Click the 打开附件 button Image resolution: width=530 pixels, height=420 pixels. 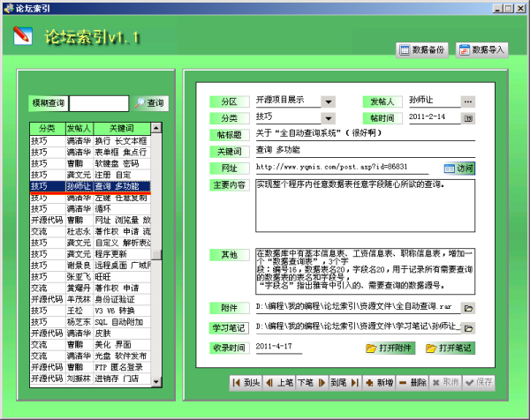pos(390,348)
